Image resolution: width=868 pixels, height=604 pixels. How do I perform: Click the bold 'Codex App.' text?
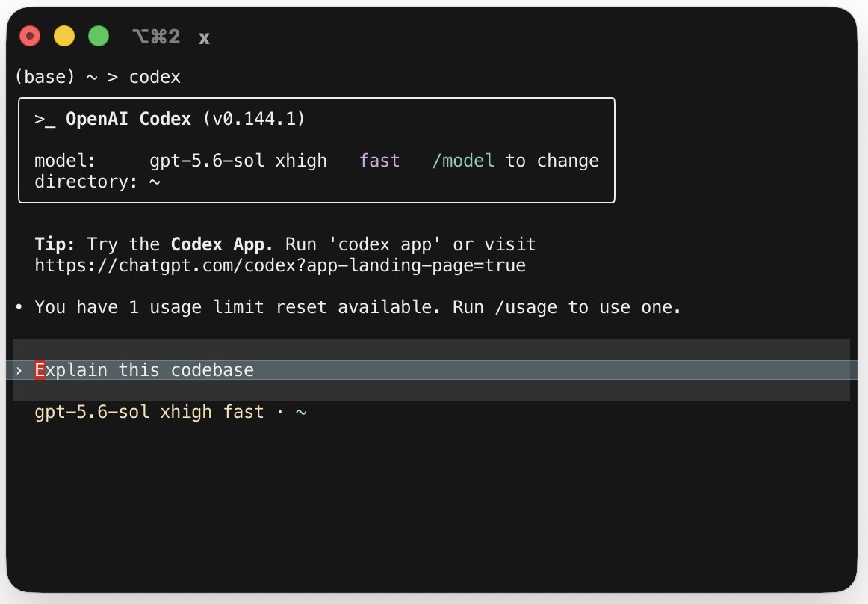click(221, 244)
